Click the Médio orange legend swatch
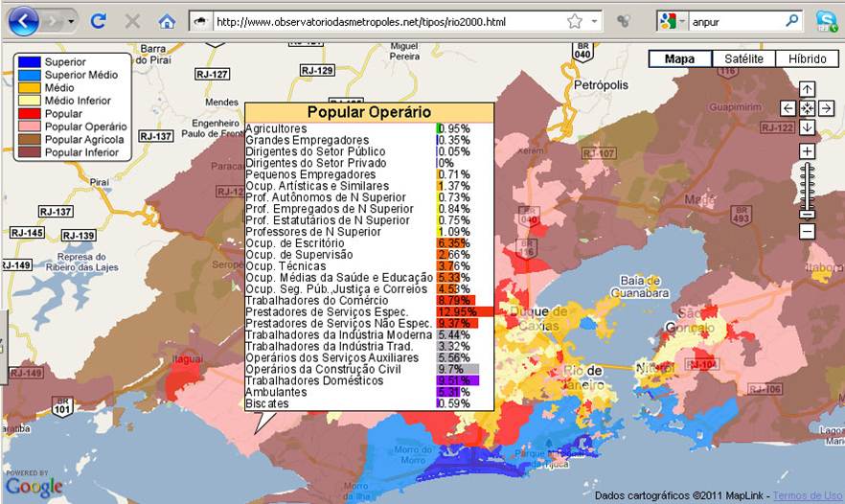This screenshot has height=504, width=845. [30, 88]
